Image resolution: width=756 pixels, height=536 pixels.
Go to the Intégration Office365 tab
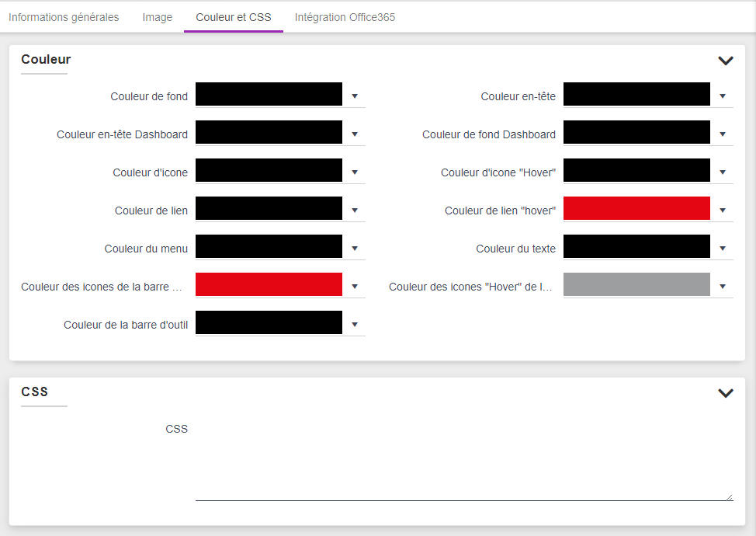[x=345, y=17]
